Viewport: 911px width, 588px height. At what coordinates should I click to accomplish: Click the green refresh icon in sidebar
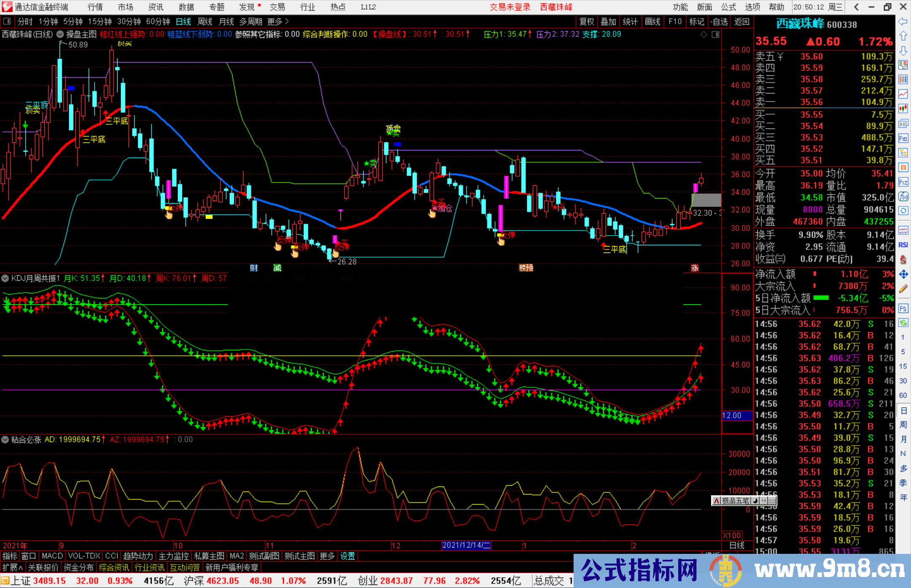pyautogui.click(x=903, y=323)
